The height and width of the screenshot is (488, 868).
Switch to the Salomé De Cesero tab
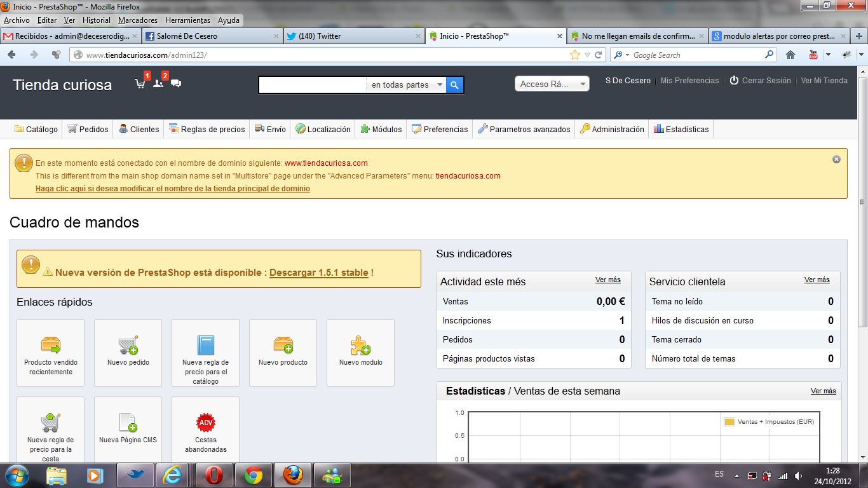pyautogui.click(x=212, y=36)
